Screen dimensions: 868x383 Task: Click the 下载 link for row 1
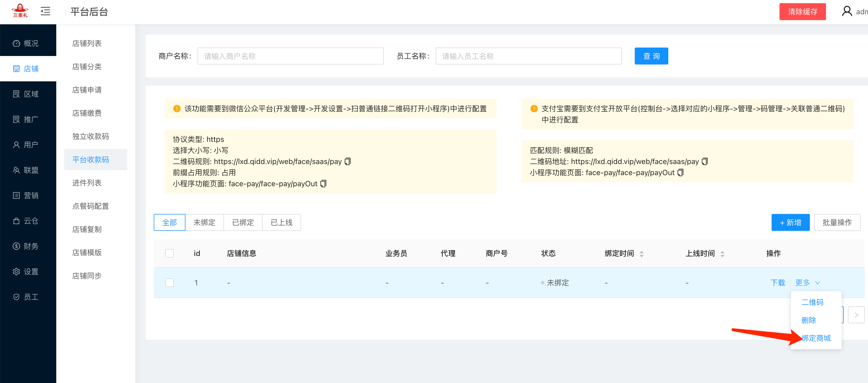778,283
